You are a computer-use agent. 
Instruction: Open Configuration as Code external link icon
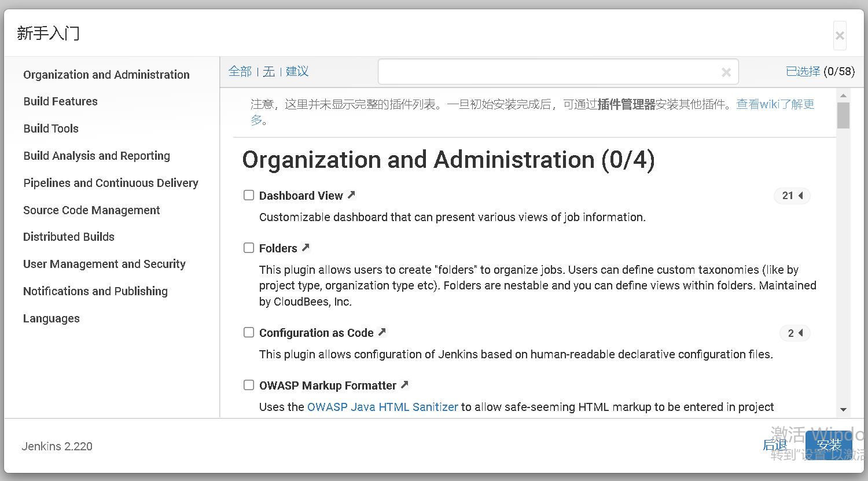coord(382,332)
